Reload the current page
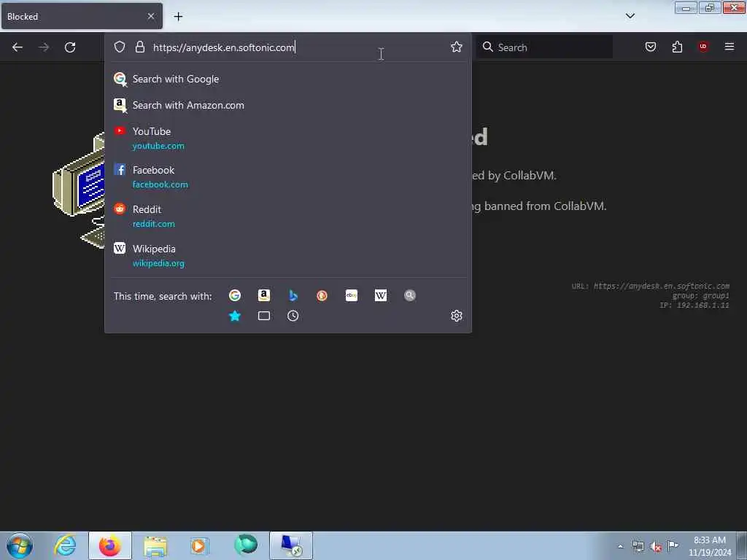747x560 pixels. pos(70,47)
